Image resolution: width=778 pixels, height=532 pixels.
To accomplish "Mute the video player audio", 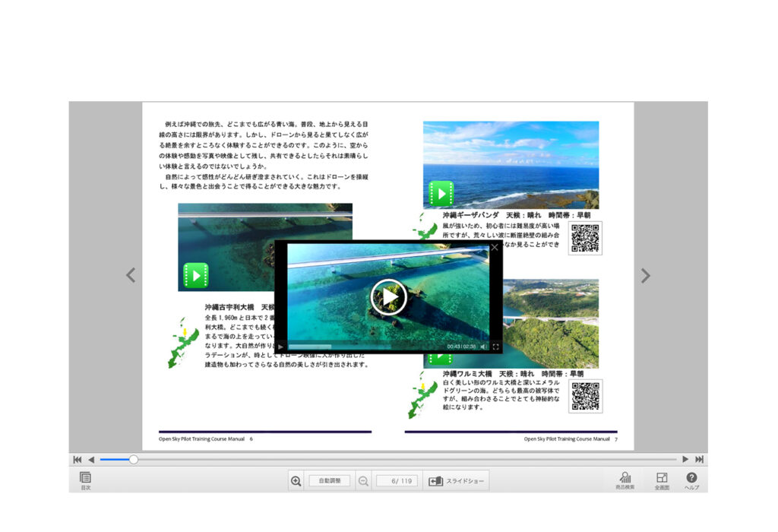I will click(483, 347).
